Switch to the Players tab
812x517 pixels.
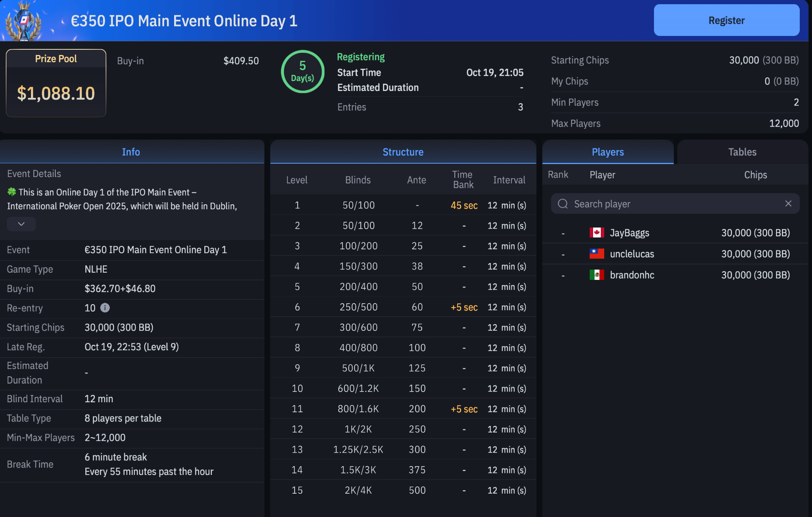click(x=608, y=152)
